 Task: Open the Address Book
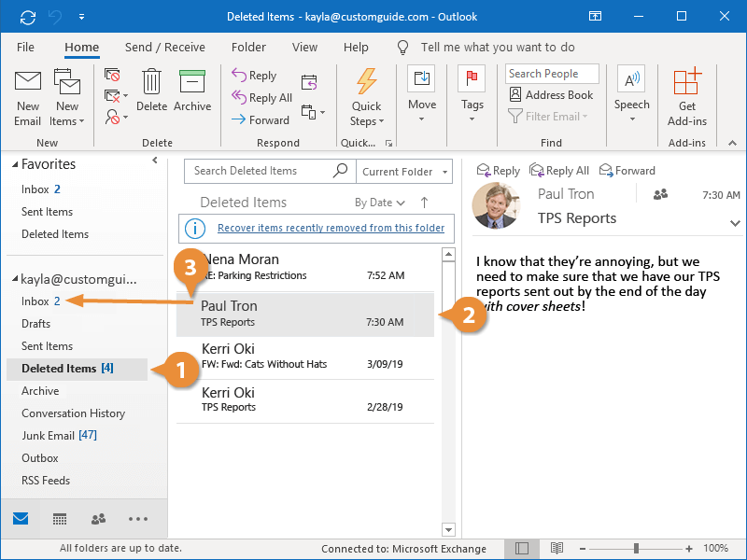coord(551,95)
